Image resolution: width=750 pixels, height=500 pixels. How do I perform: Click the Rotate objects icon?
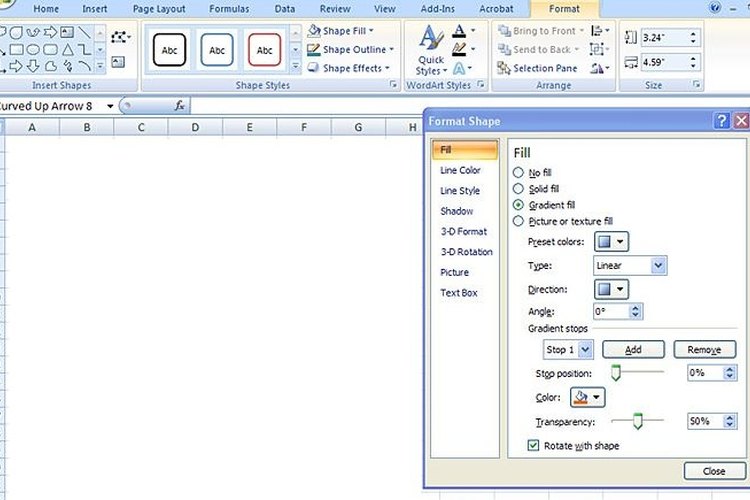[x=596, y=68]
